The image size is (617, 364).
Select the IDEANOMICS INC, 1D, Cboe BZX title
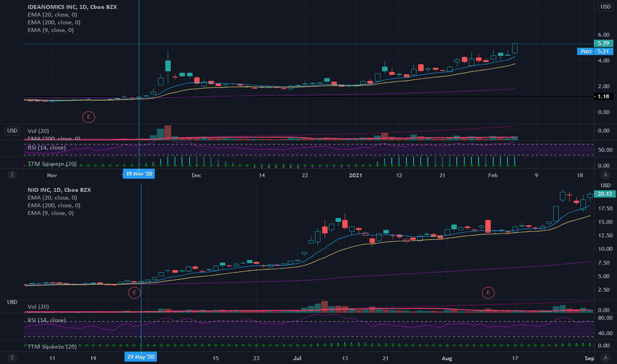[72, 7]
